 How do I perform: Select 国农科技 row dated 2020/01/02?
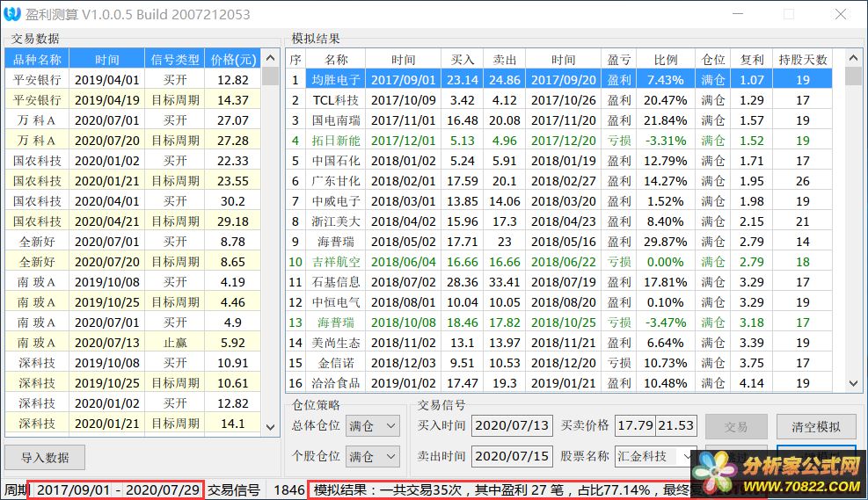133,161
